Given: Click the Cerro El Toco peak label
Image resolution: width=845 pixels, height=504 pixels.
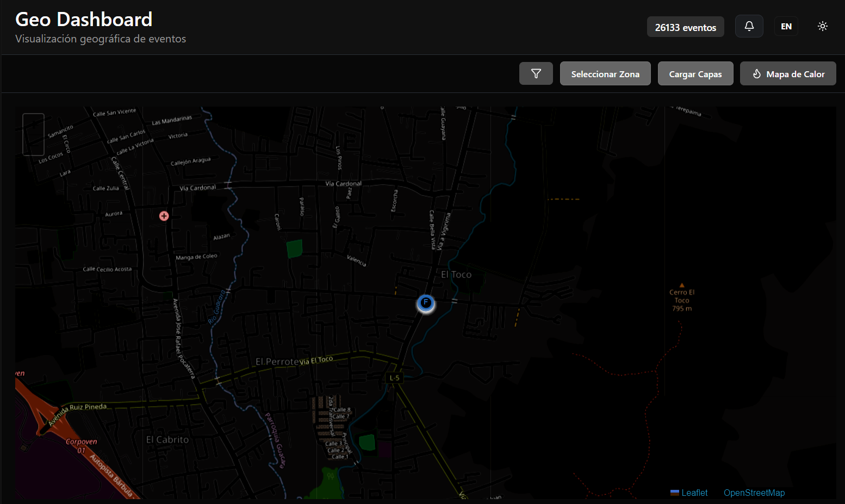Looking at the screenshot, I should [682, 300].
